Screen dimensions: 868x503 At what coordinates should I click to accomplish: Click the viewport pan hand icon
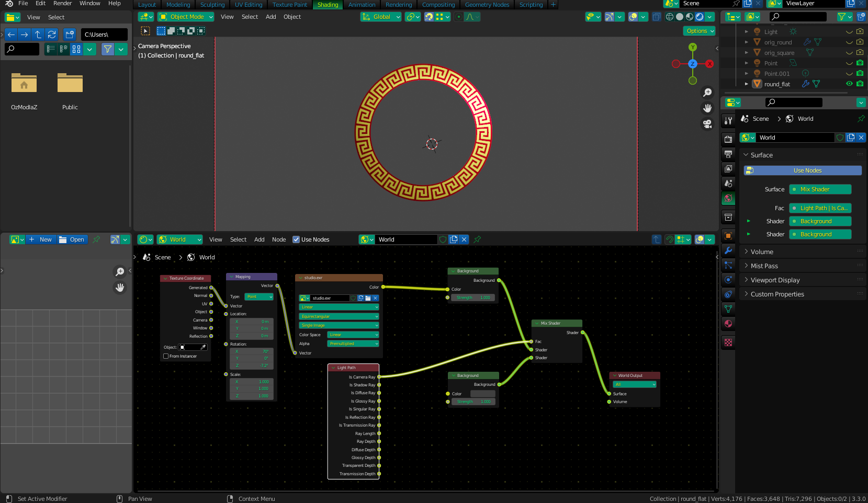coord(707,108)
